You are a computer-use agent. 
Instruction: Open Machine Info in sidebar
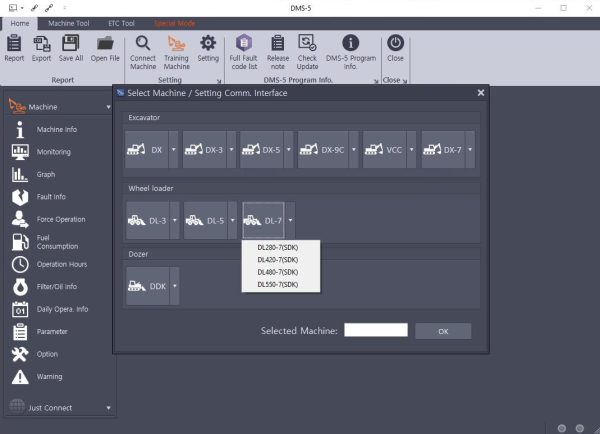(57, 130)
